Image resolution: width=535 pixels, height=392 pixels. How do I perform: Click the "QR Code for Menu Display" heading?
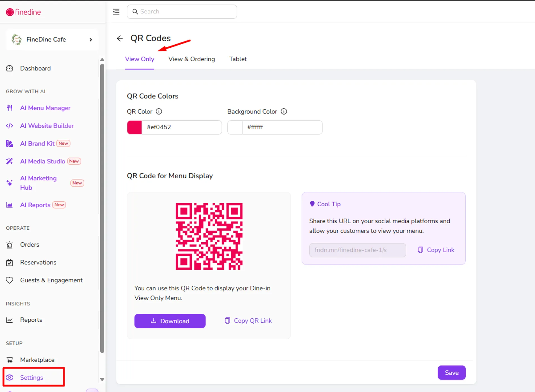point(170,176)
